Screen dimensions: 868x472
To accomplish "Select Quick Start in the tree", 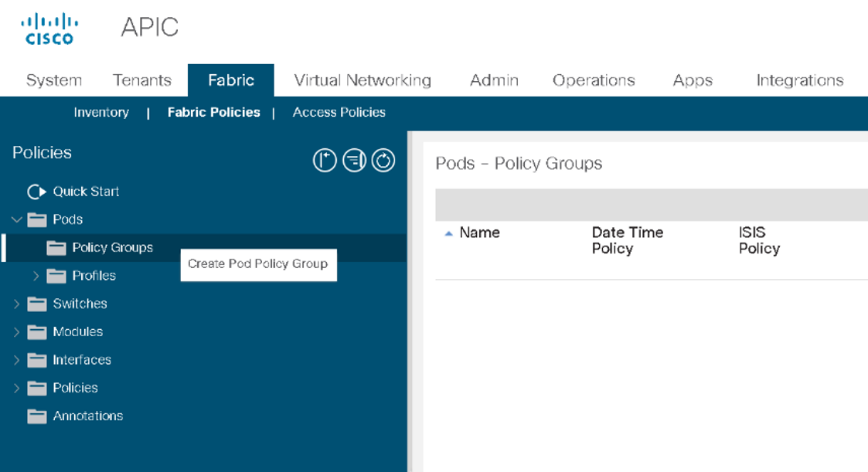I will pyautogui.click(x=86, y=192).
